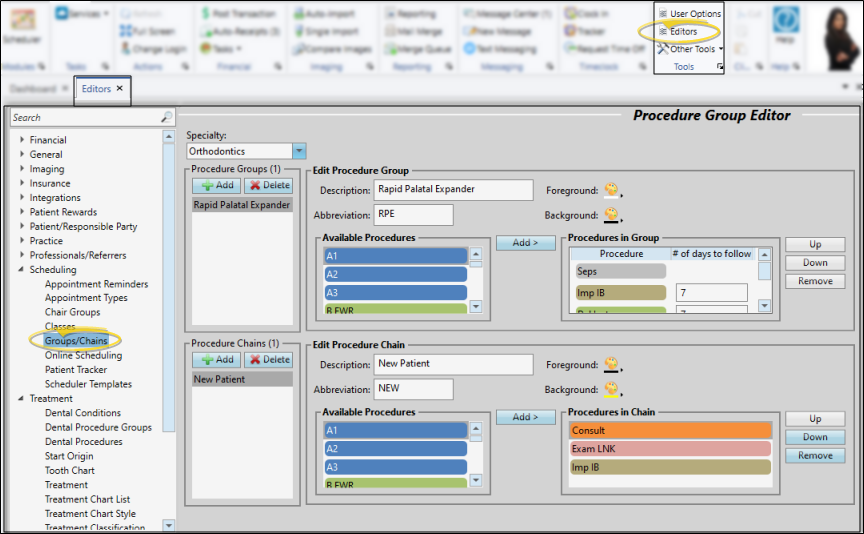
Task: Pick Foreground color for Procedure Group
Action: [611, 190]
